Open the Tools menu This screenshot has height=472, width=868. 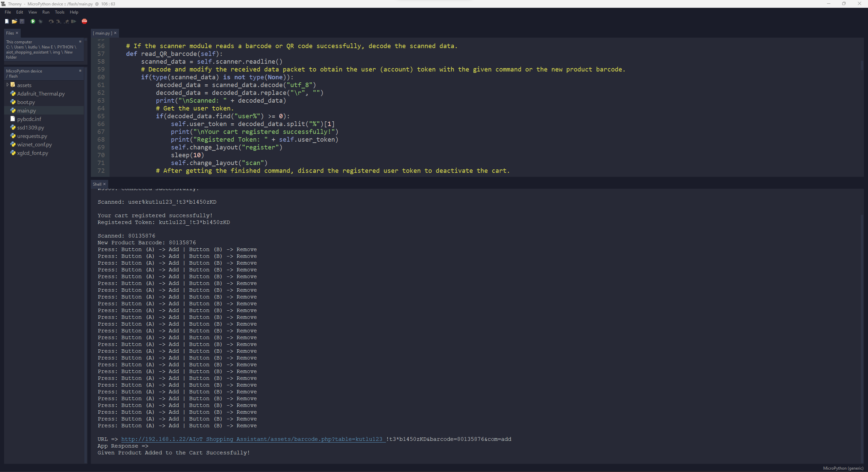(60, 12)
